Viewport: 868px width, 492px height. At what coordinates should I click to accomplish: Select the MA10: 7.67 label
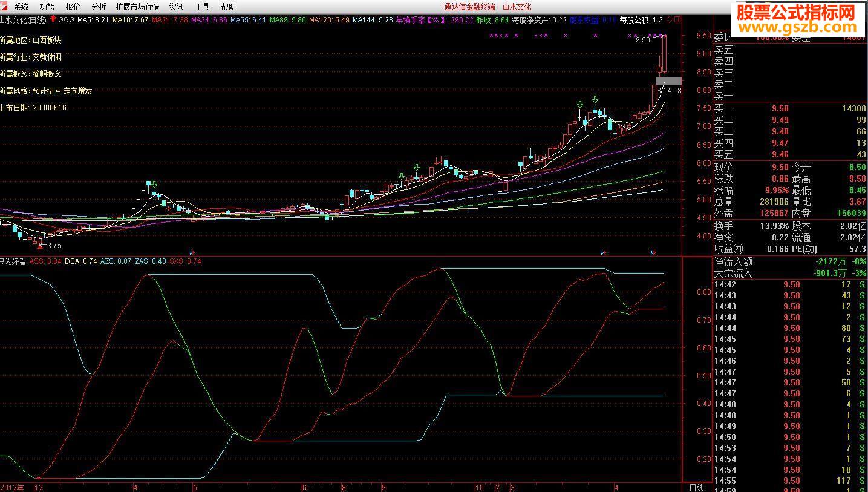(x=130, y=19)
